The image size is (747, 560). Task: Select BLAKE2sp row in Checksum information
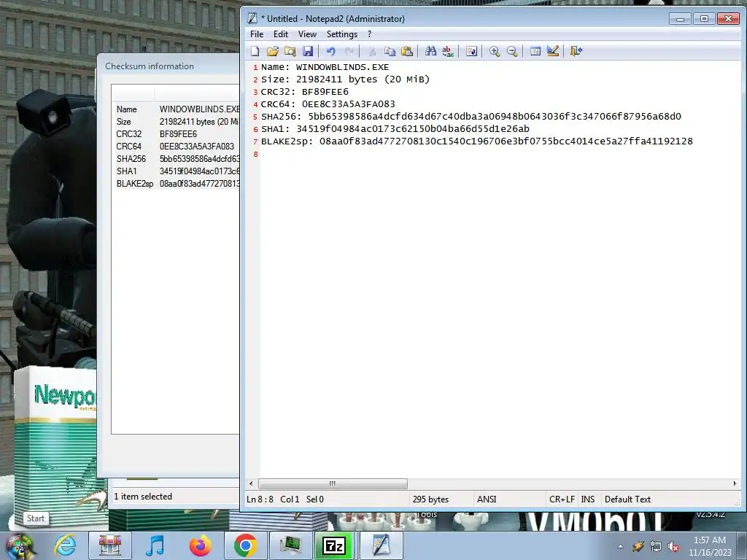point(177,184)
